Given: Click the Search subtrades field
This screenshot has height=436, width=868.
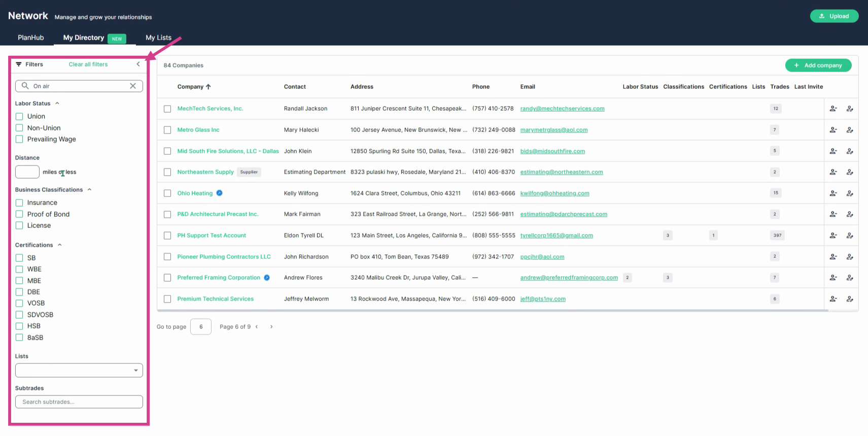Looking at the screenshot, I should (x=79, y=402).
